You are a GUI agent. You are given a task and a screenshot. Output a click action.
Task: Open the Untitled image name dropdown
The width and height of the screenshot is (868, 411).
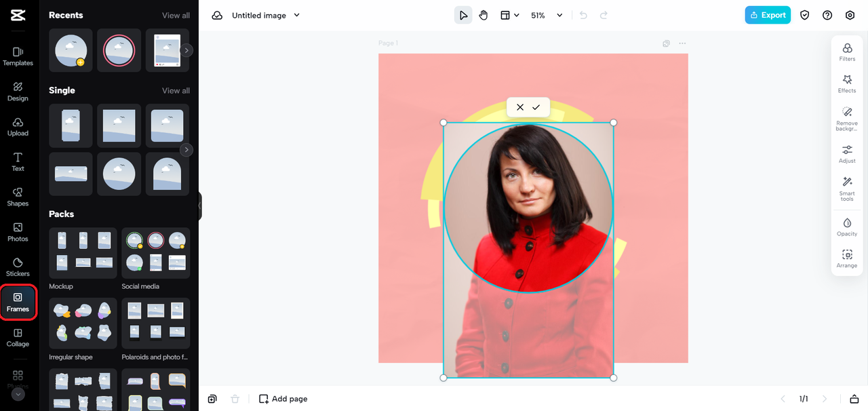[266, 15]
